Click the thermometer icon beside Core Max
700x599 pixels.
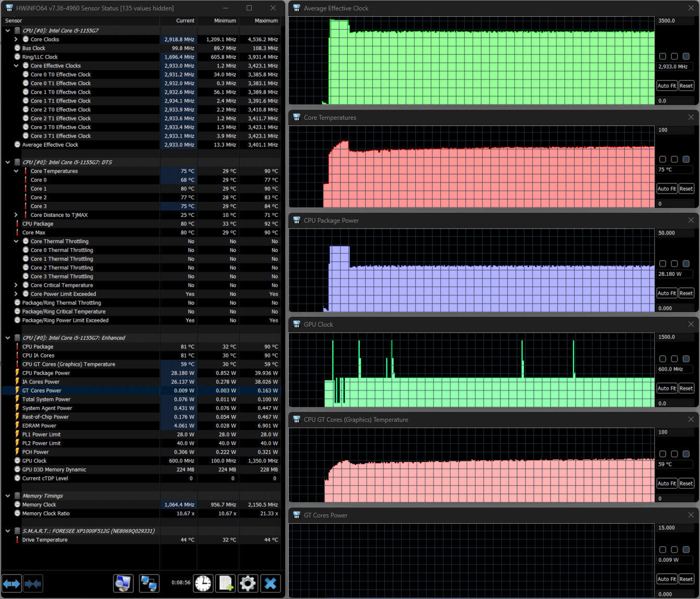click(17, 233)
